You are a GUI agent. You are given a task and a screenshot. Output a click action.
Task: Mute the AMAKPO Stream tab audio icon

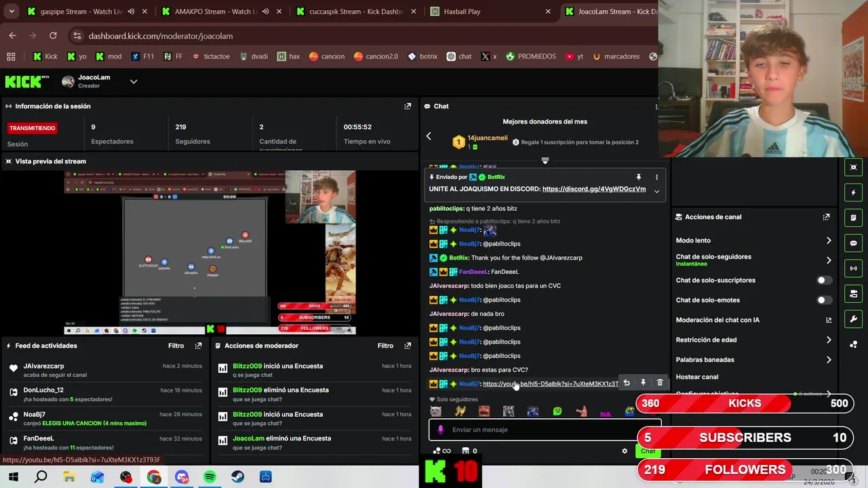(x=265, y=12)
